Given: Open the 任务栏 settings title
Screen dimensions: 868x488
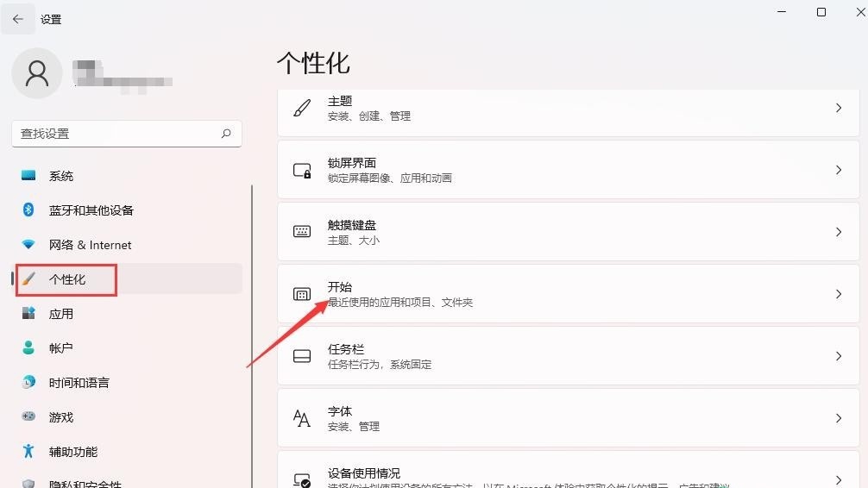Looking at the screenshot, I should click(346, 348).
